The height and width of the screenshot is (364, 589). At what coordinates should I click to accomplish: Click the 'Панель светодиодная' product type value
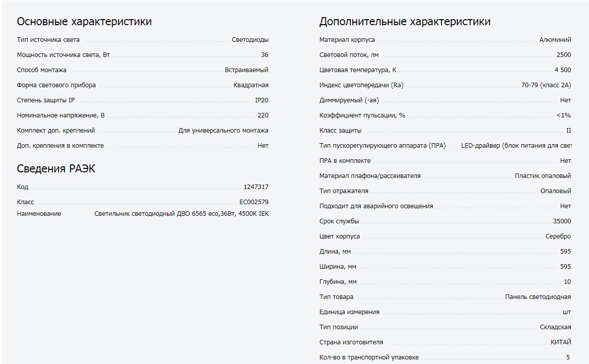[x=538, y=297]
